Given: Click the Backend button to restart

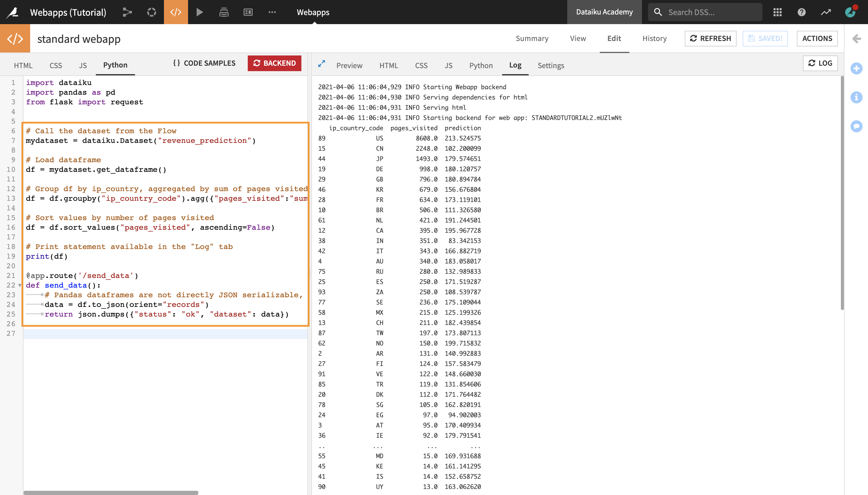Looking at the screenshot, I should (x=274, y=64).
